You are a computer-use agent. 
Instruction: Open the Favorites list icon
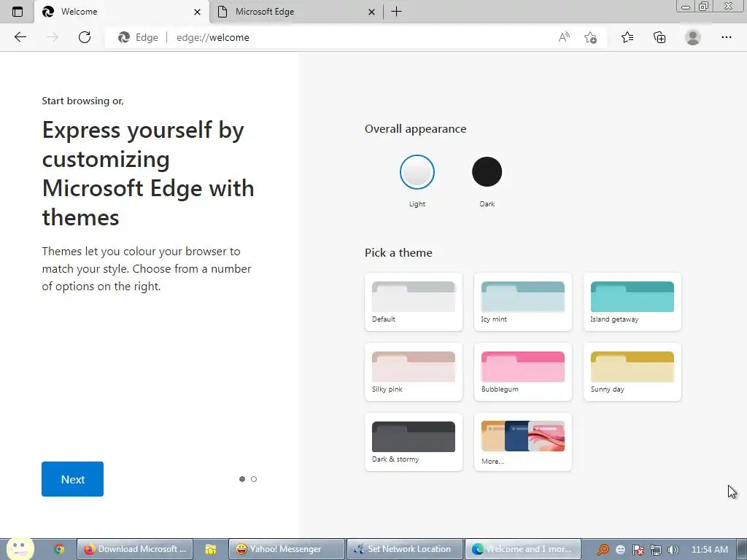(x=627, y=37)
